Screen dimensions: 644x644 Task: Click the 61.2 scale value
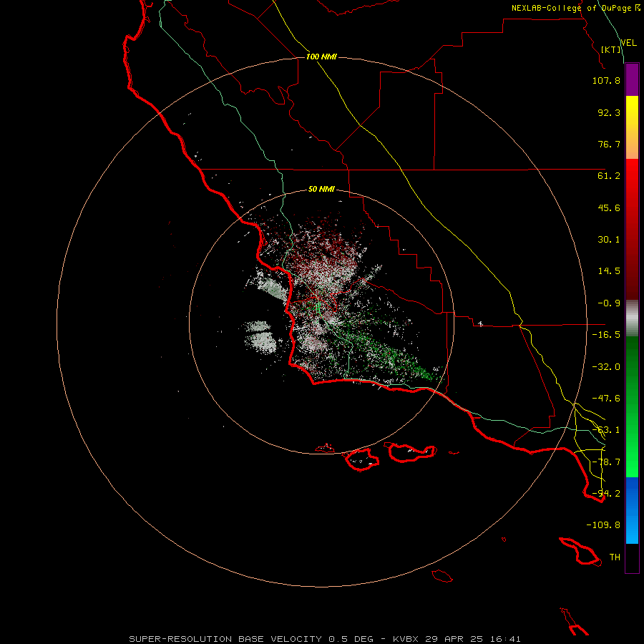coord(609,176)
